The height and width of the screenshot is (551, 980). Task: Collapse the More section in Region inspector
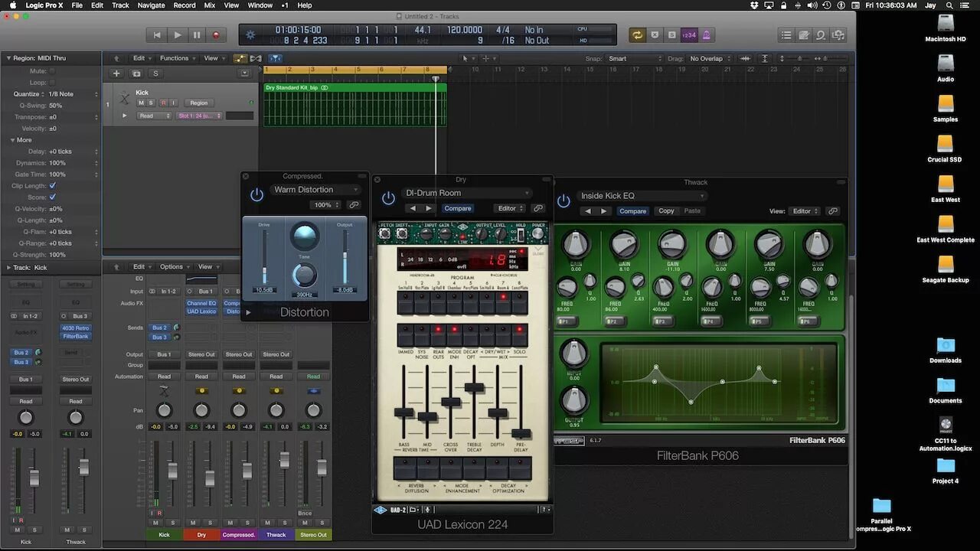pyautogui.click(x=13, y=140)
